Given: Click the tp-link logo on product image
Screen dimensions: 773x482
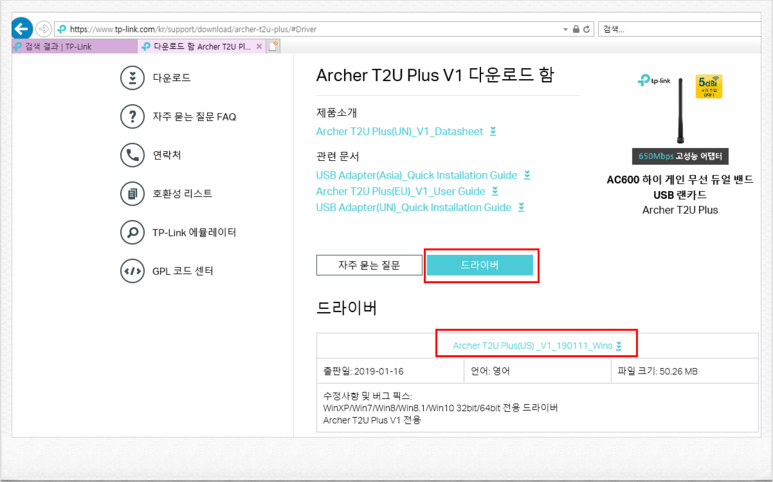Looking at the screenshot, I should point(654,80).
